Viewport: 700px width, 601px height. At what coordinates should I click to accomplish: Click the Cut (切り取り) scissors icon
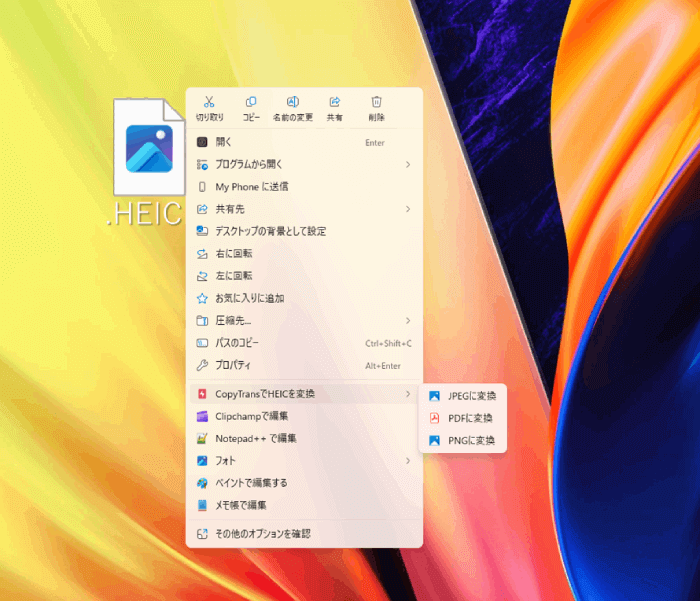click(x=209, y=102)
